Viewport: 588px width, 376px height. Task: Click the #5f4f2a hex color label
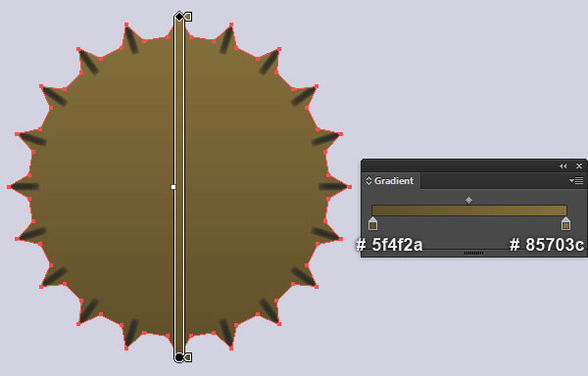coord(389,245)
